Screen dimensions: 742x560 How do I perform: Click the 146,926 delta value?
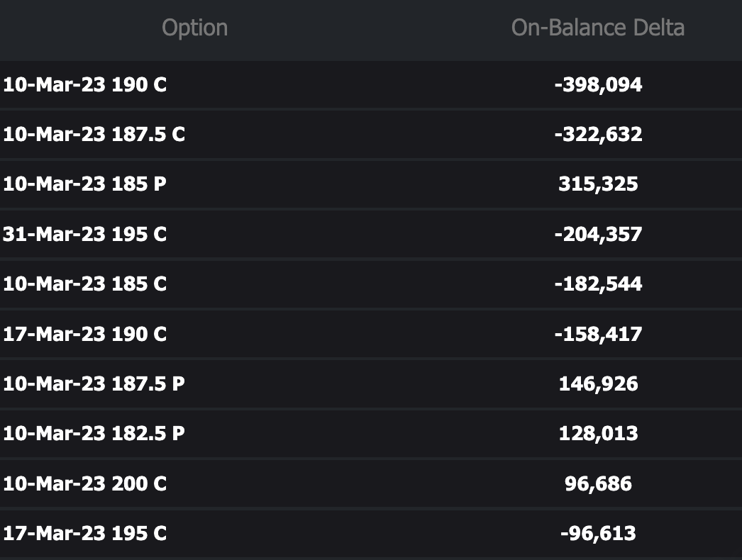tap(598, 384)
